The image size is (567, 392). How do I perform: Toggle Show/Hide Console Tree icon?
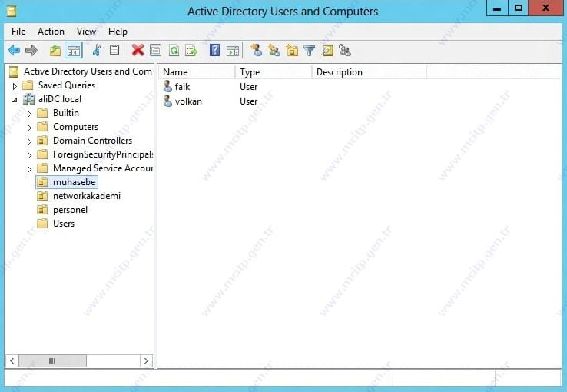74,50
